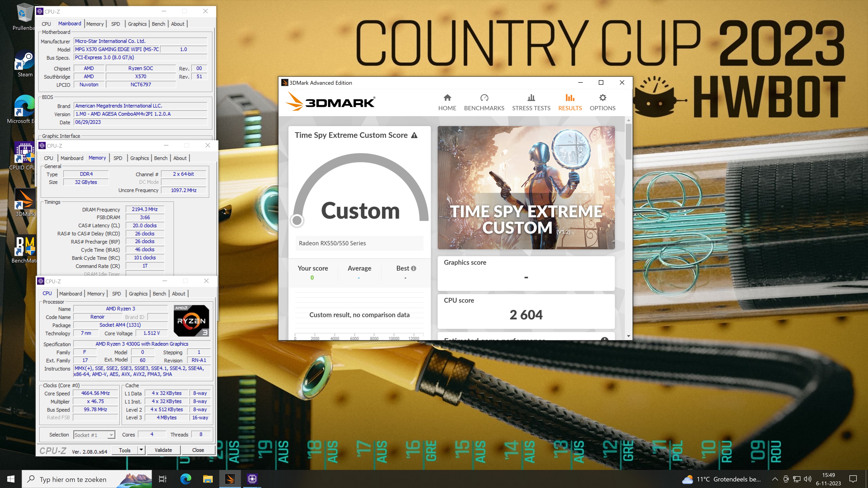This screenshot has width=868, height=488.
Task: Open SPD tab in top CPU-Z window
Action: (116, 24)
